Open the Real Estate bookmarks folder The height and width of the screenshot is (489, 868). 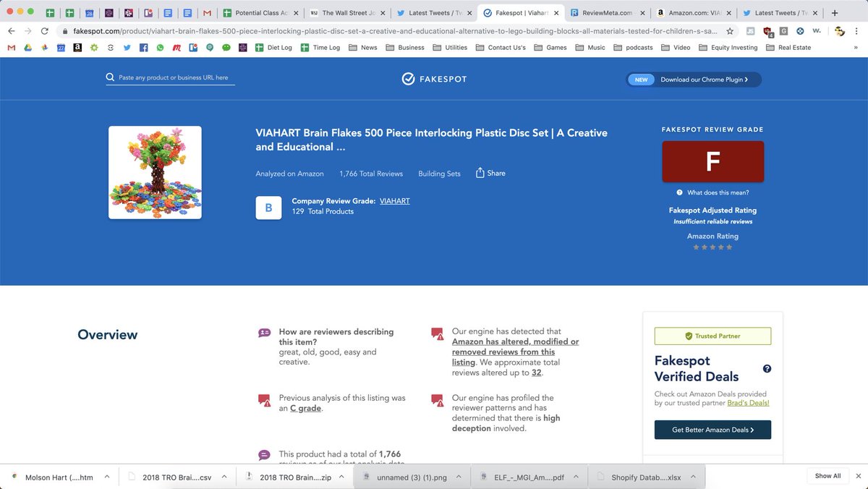coord(788,48)
